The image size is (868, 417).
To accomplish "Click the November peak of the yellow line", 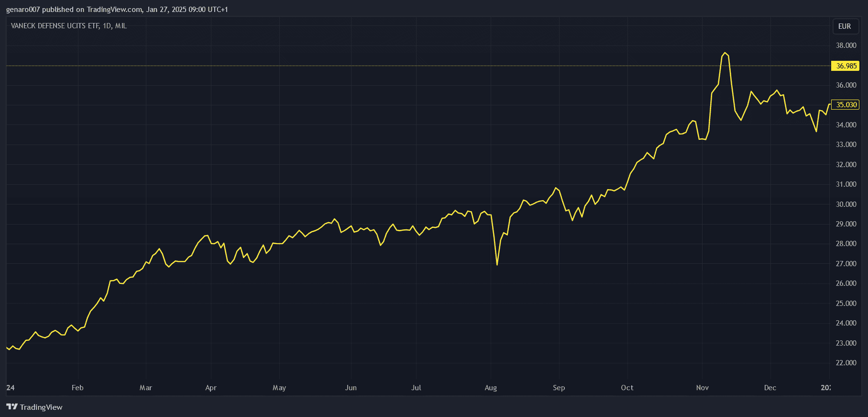I will pos(725,53).
